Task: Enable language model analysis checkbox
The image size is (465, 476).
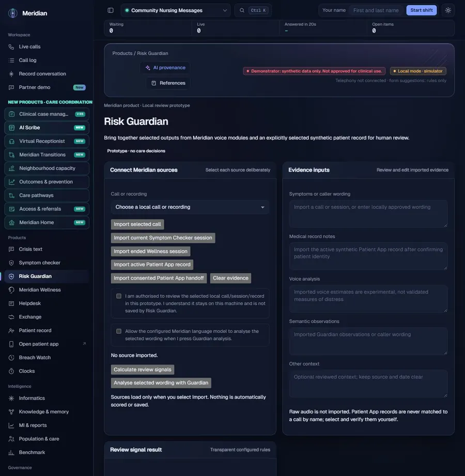Action: (119, 331)
